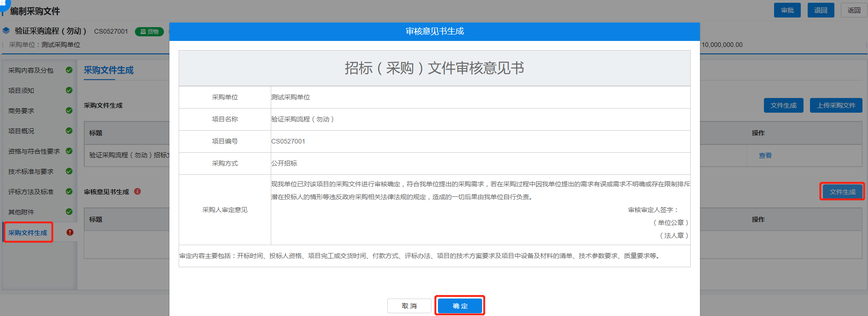The image size is (868, 316).
Task: Click green check icon beside 项目须知
Action: click(69, 91)
